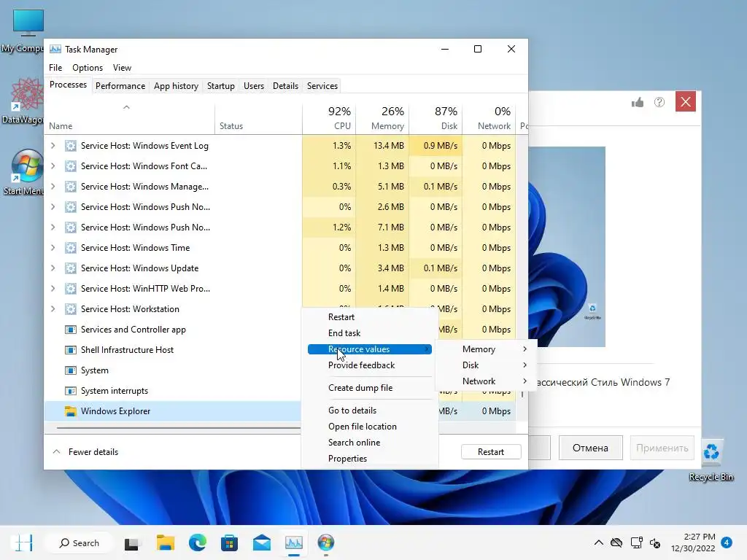Open the File menu
Viewport: 747px width, 560px height.
pyautogui.click(x=55, y=68)
